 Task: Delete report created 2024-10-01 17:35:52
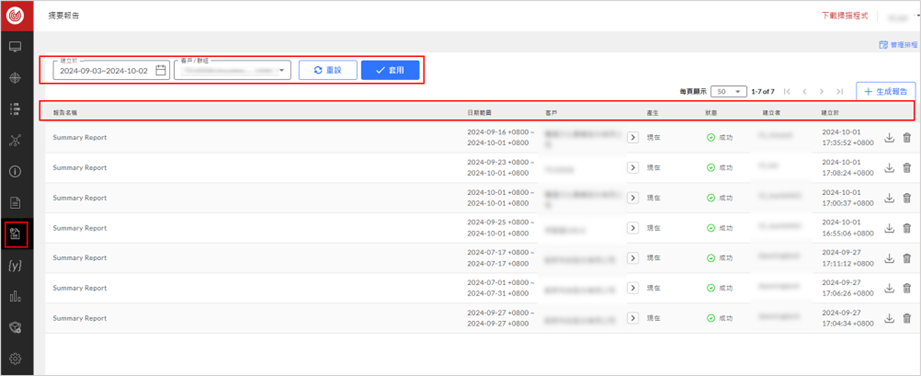click(907, 137)
